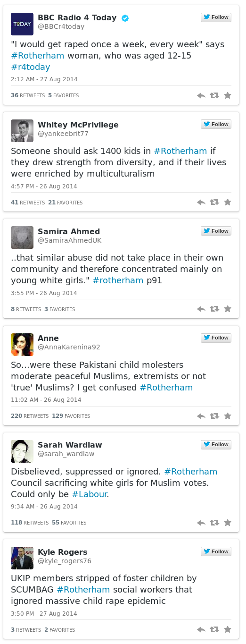Open the #r4today hashtag link
This screenshot has height=644, width=246.
tap(30, 67)
